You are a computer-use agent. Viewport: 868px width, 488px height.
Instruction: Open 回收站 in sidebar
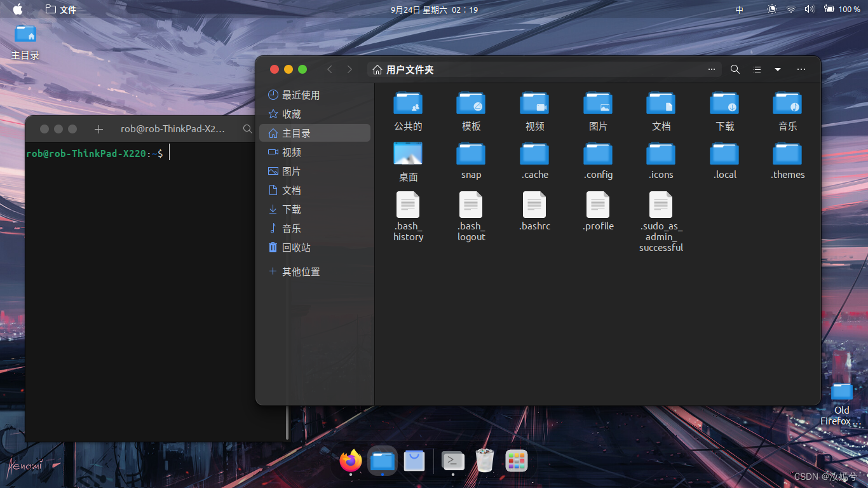click(315, 247)
